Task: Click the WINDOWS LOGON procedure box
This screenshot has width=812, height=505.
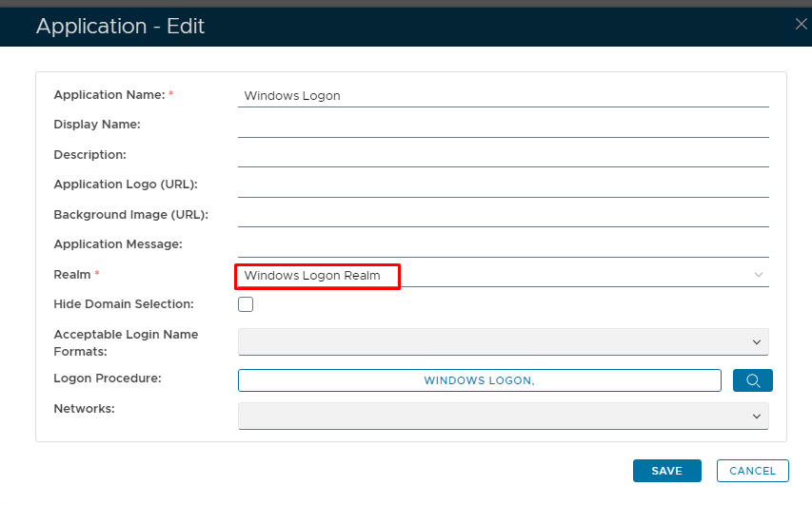Action: click(x=479, y=380)
